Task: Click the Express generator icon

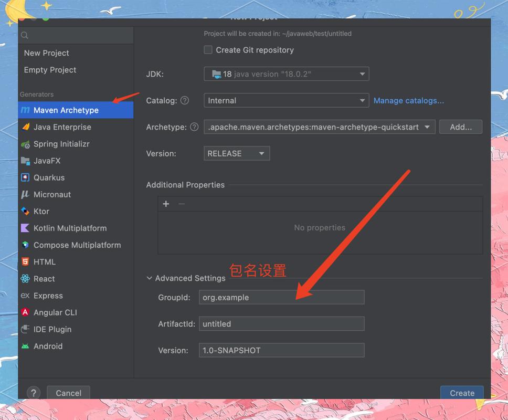Action: pos(25,296)
